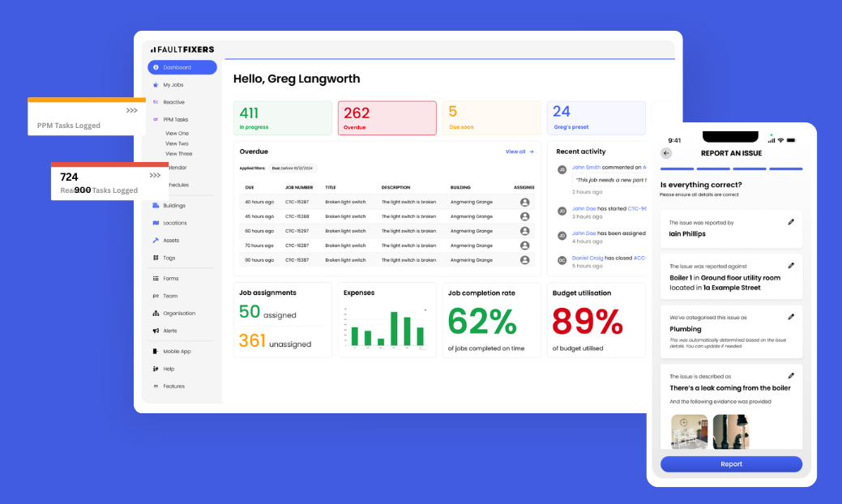This screenshot has height=504, width=842.
Task: Click the My Jobs star icon
Action: [x=156, y=85]
